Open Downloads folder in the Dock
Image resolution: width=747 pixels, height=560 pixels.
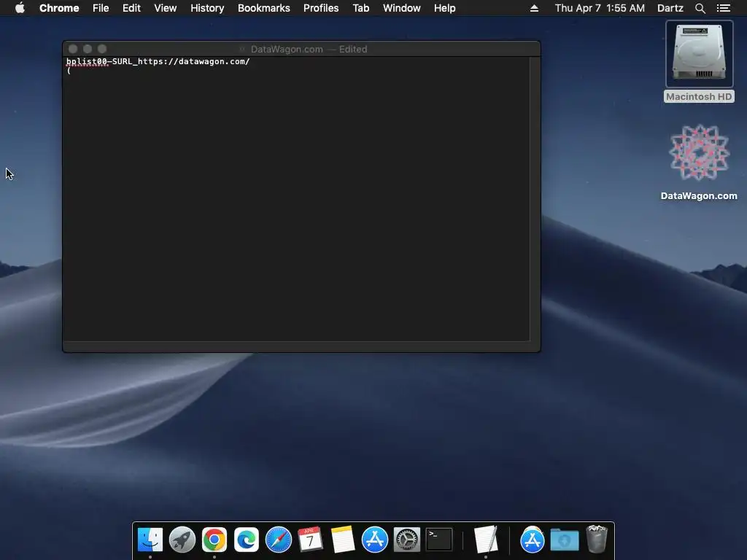[565, 540]
